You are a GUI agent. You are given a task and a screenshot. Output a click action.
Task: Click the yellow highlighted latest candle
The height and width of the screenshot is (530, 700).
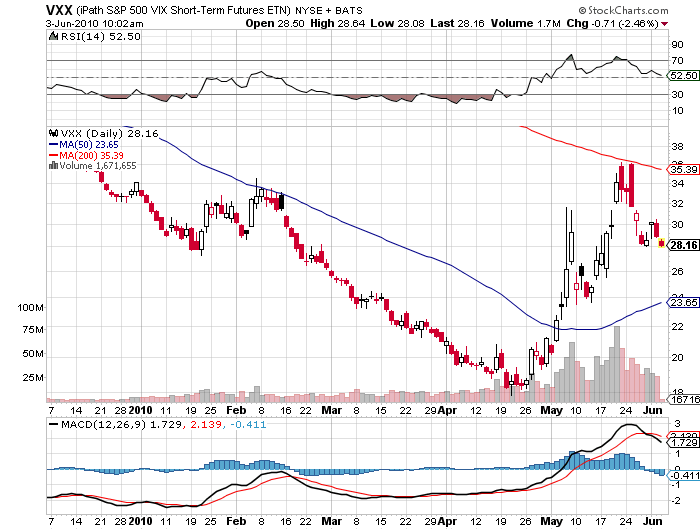pyautogui.click(x=662, y=243)
